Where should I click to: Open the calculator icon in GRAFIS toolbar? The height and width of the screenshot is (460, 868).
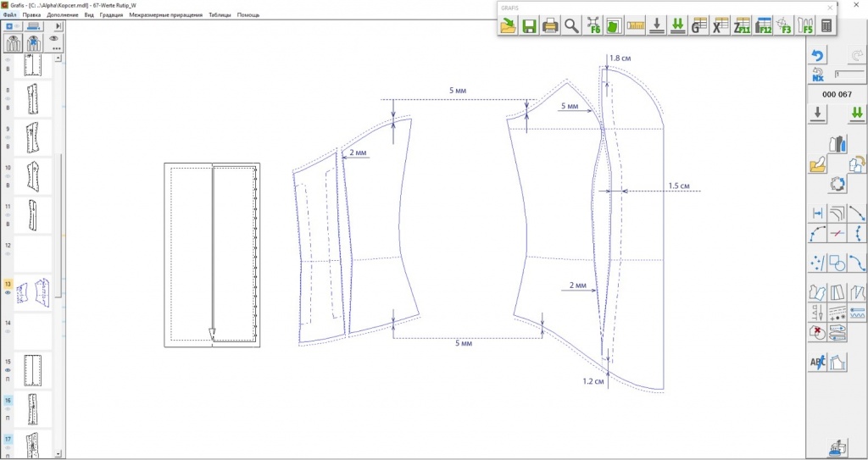coord(826,26)
